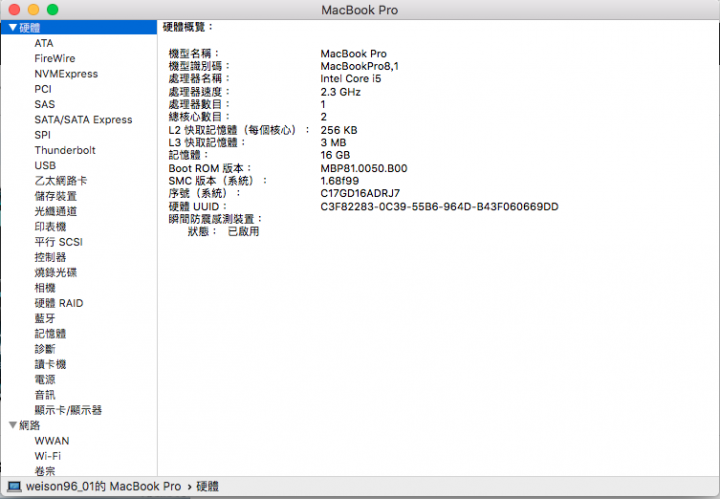This screenshot has width=720, height=499.
Task: Select 卷宗 in the sidebar
Action: point(45,471)
